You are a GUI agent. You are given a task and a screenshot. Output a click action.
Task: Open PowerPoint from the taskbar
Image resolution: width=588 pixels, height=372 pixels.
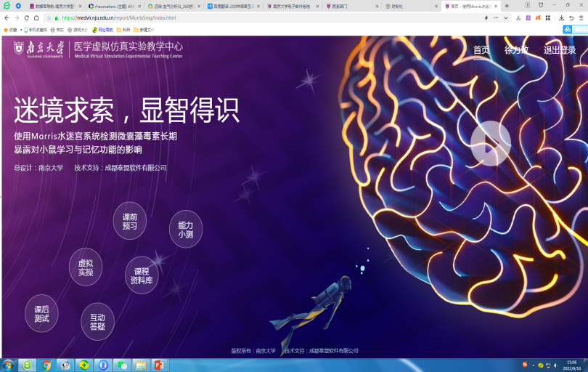[159, 365]
